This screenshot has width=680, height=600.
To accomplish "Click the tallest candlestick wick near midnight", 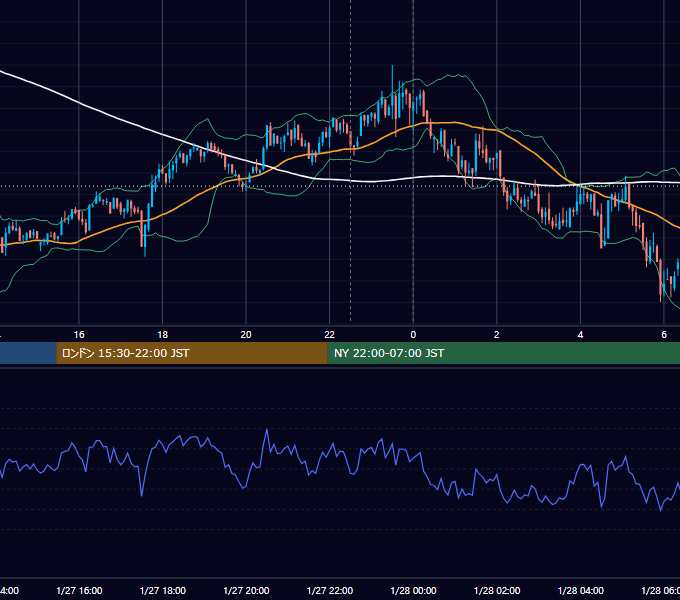I will click(392, 82).
